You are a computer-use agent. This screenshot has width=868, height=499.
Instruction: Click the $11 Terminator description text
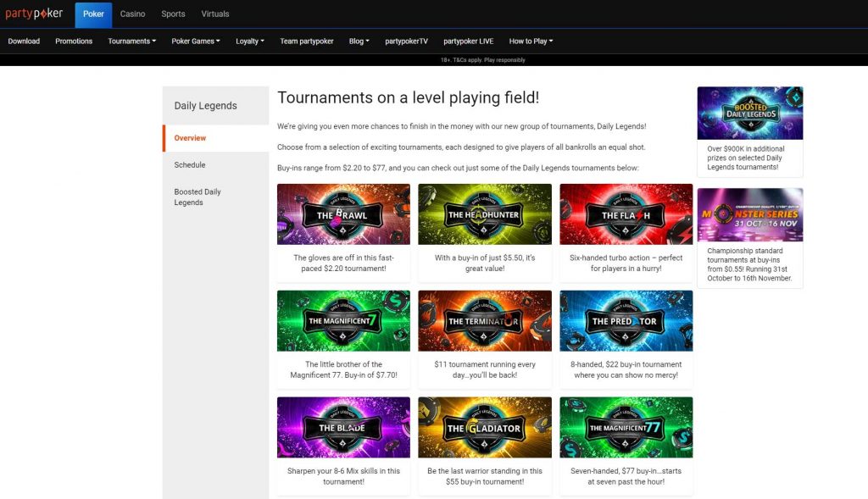(484, 369)
